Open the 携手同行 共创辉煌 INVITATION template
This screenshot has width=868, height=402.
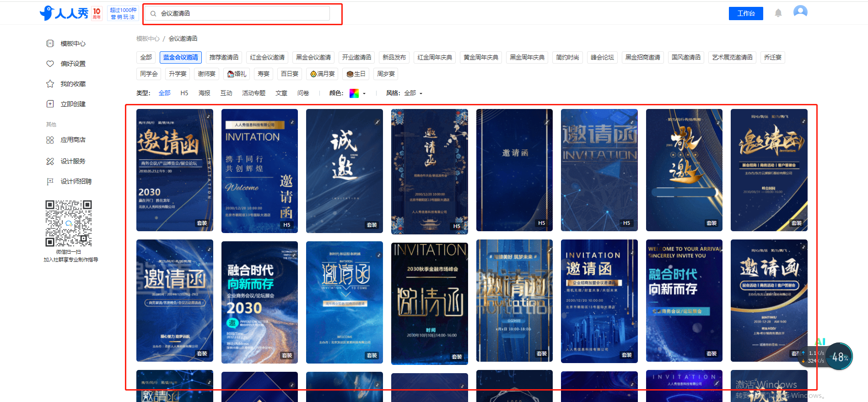click(x=259, y=170)
